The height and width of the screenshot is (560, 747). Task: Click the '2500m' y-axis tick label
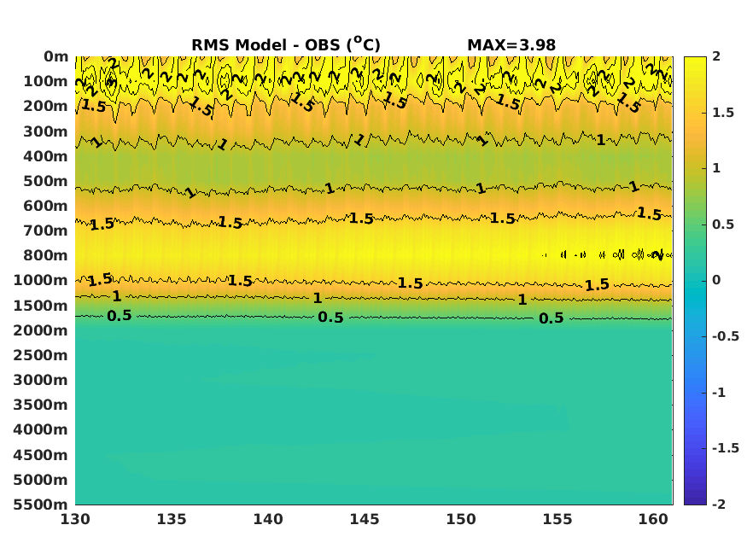pyautogui.click(x=40, y=355)
